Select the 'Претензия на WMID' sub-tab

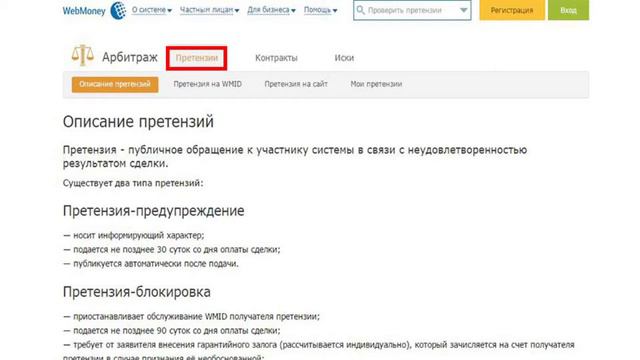(207, 84)
